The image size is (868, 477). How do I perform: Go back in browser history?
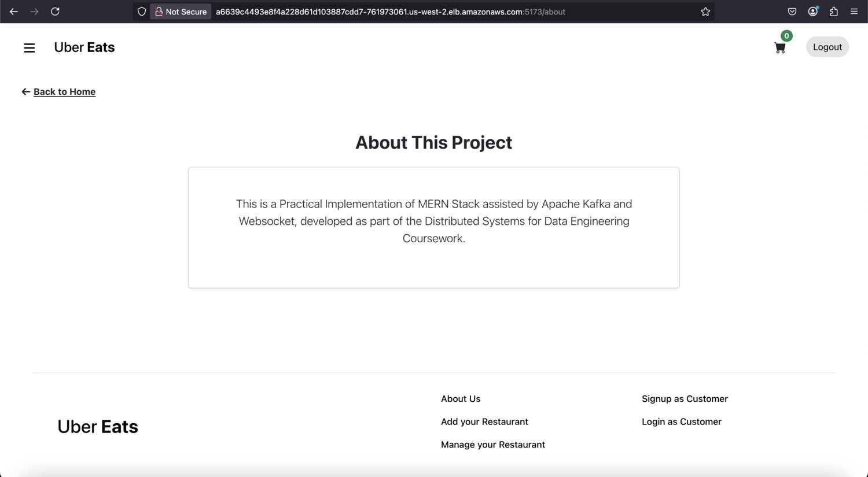pyautogui.click(x=14, y=12)
